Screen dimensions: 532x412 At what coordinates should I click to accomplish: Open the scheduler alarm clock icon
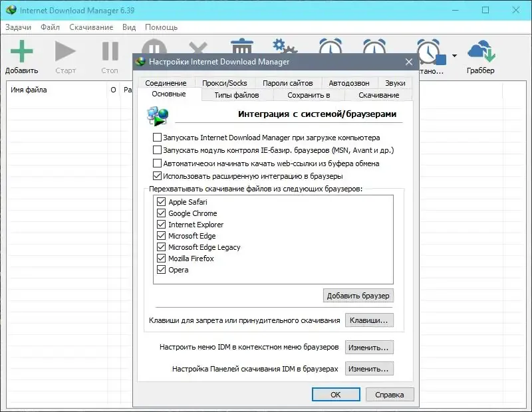(x=330, y=48)
